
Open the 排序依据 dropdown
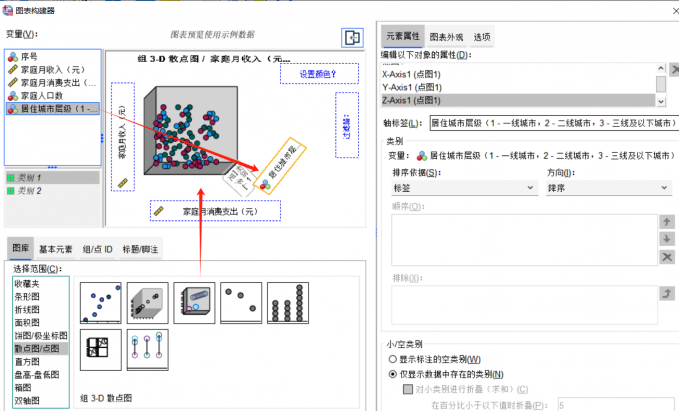[464, 188]
